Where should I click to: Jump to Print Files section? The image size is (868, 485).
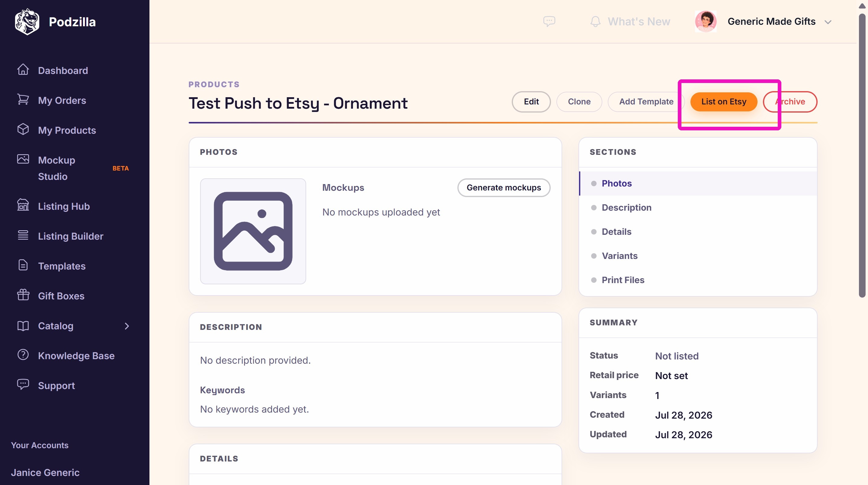(698, 280)
